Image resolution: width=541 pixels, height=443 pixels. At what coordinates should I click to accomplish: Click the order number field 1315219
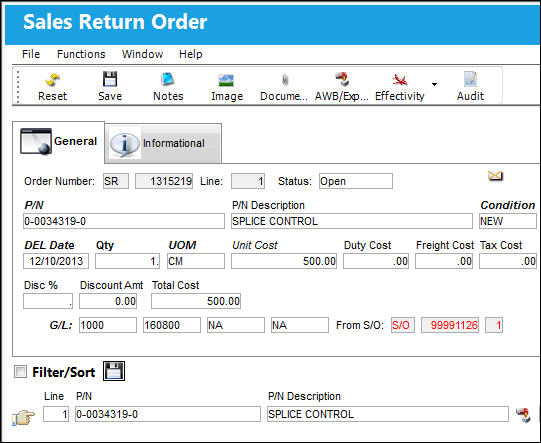click(x=164, y=181)
